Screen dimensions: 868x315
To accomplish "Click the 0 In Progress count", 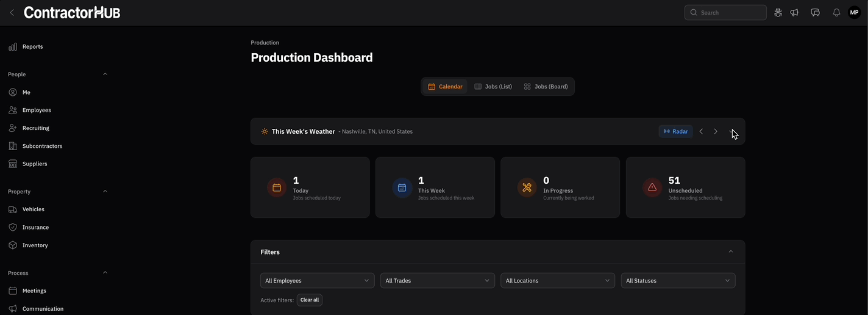I will 546,181.
